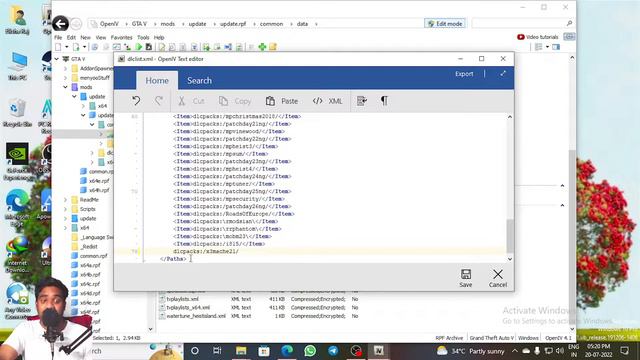Select watertune_heistisland.xml in the file list
The height and width of the screenshot is (360, 640).
tap(192, 316)
